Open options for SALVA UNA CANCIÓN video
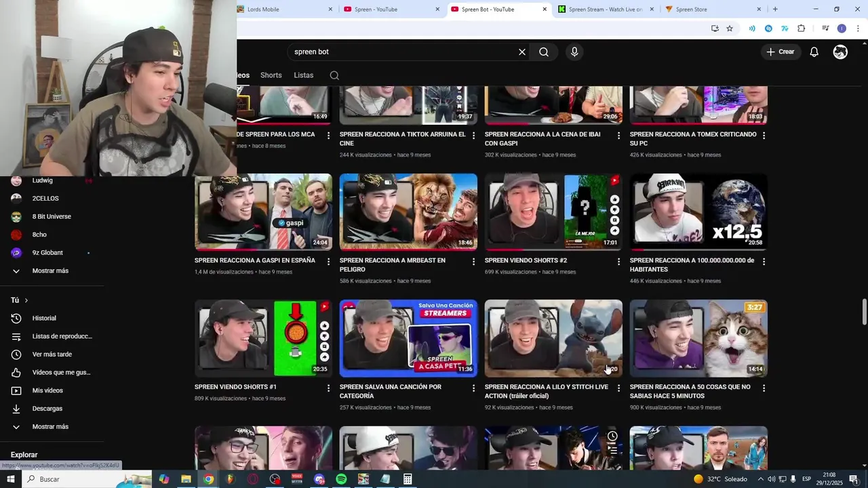The image size is (868, 488). (x=474, y=388)
